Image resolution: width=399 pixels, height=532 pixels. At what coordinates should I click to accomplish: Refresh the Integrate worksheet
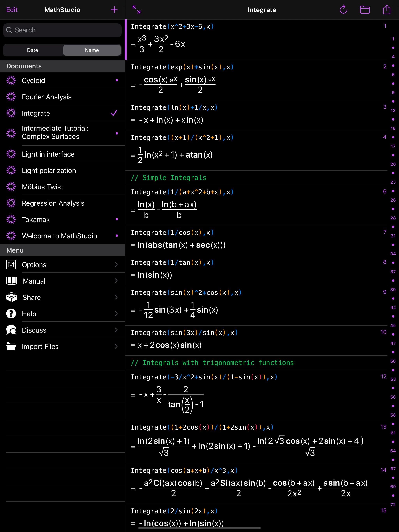click(x=343, y=10)
